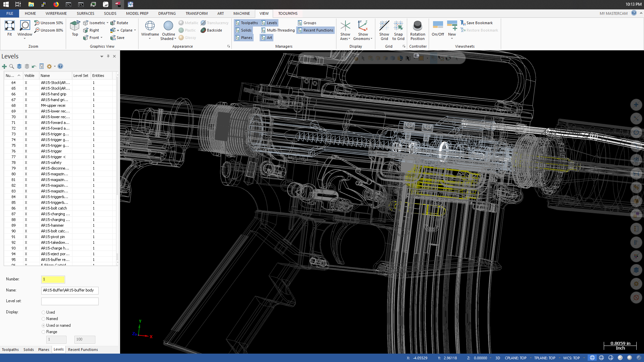The width and height of the screenshot is (644, 362).
Task: Open the Front view dropdown arrow
Action: click(101, 38)
